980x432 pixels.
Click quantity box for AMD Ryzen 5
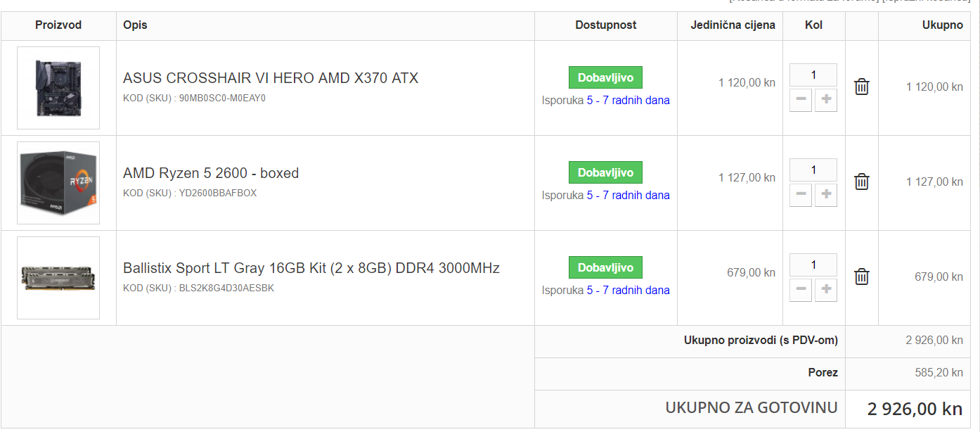click(x=813, y=170)
